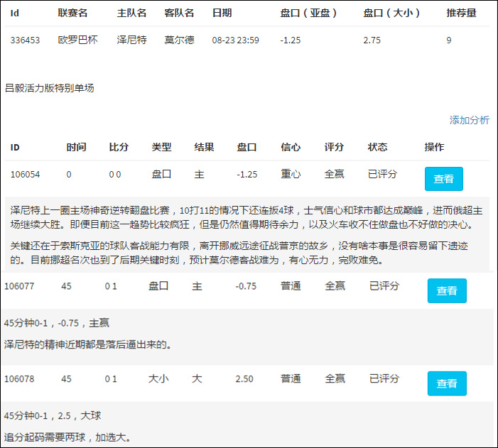This screenshot has width=498, height=448.
Task: Click title 吕毅活力版特别单场
Action: point(50,88)
